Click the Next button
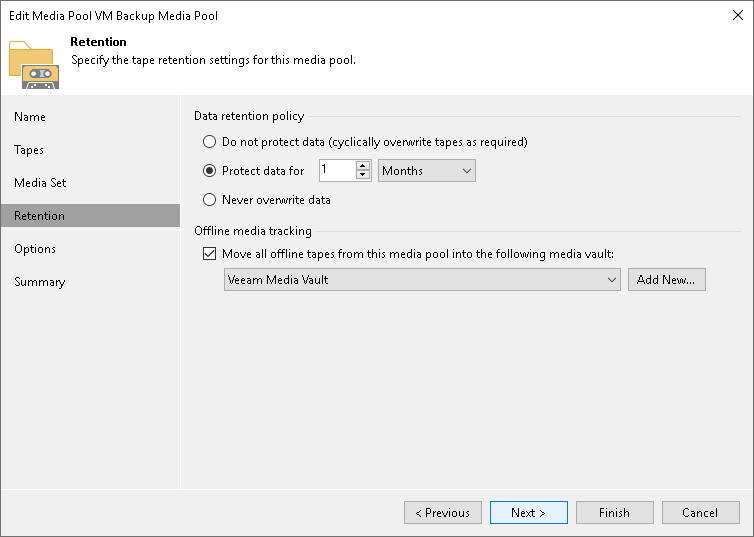Image resolution: width=754 pixels, height=537 pixels. coord(528,513)
